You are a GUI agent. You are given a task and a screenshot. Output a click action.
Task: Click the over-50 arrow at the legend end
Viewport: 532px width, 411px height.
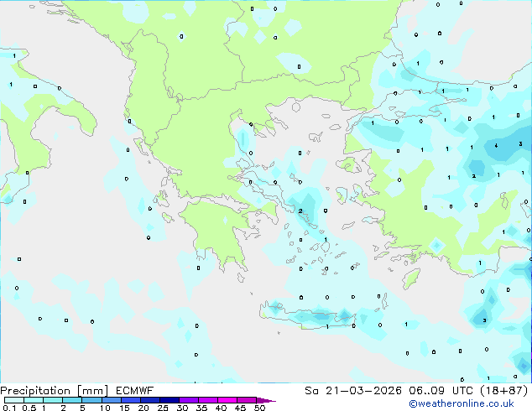[266, 400]
